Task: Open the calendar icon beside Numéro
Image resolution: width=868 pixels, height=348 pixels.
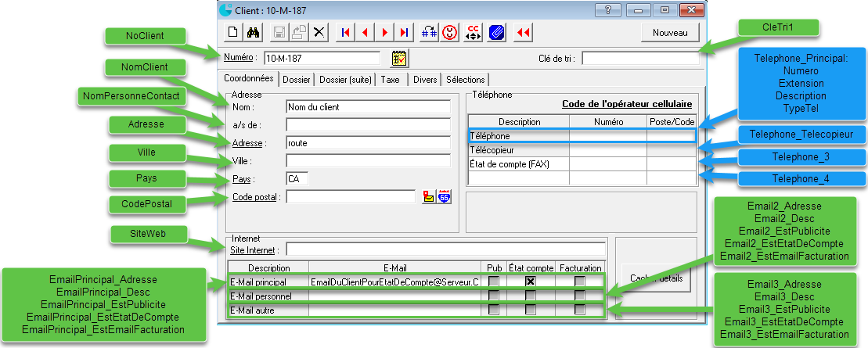Action: [x=399, y=58]
